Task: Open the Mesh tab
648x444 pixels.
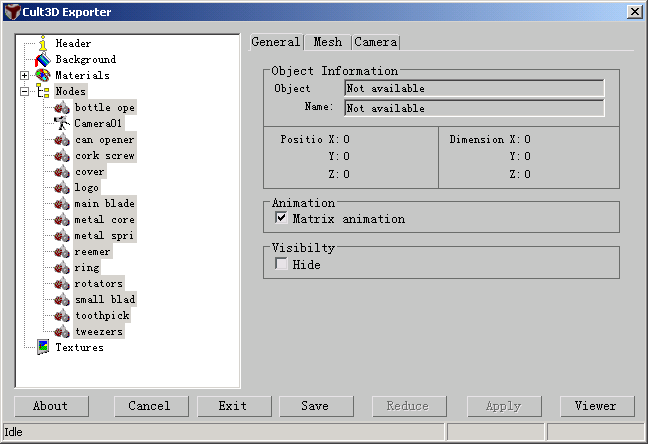Action: (x=327, y=42)
